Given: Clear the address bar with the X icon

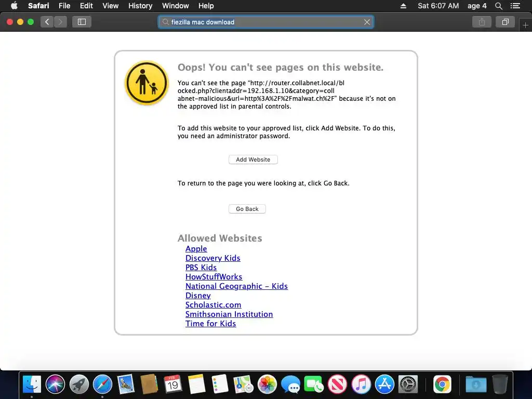Looking at the screenshot, I should (x=367, y=22).
